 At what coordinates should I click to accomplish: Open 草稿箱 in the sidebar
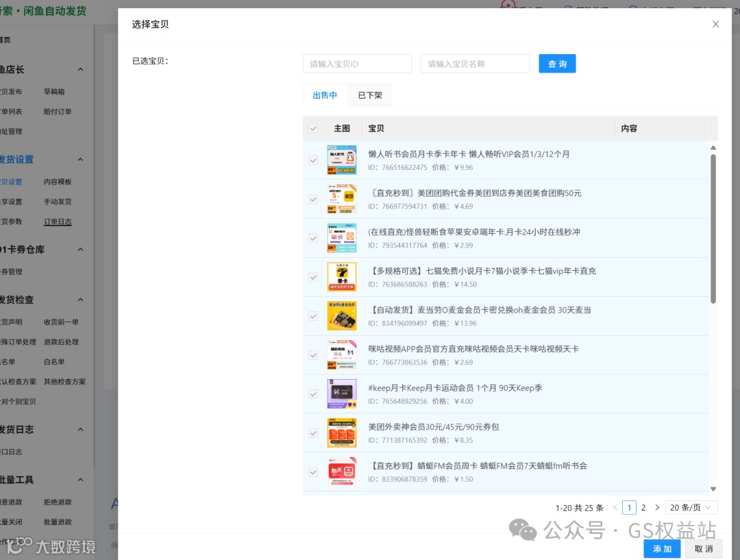click(54, 92)
